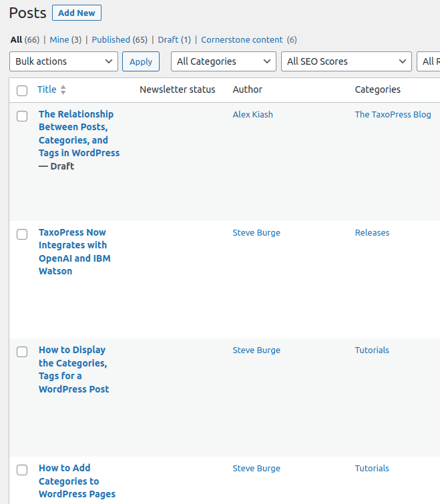The image size is (440, 504).
Task: Show All posts filter
Action: click(16, 39)
